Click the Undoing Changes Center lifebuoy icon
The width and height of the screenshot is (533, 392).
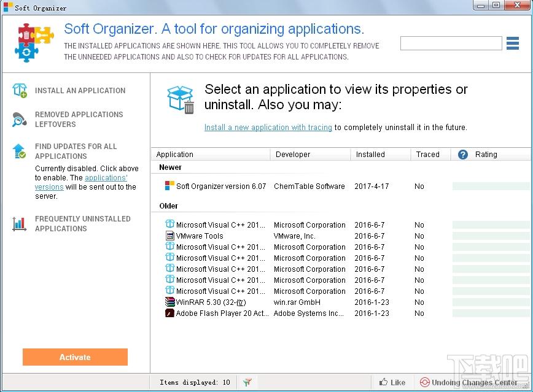click(424, 382)
